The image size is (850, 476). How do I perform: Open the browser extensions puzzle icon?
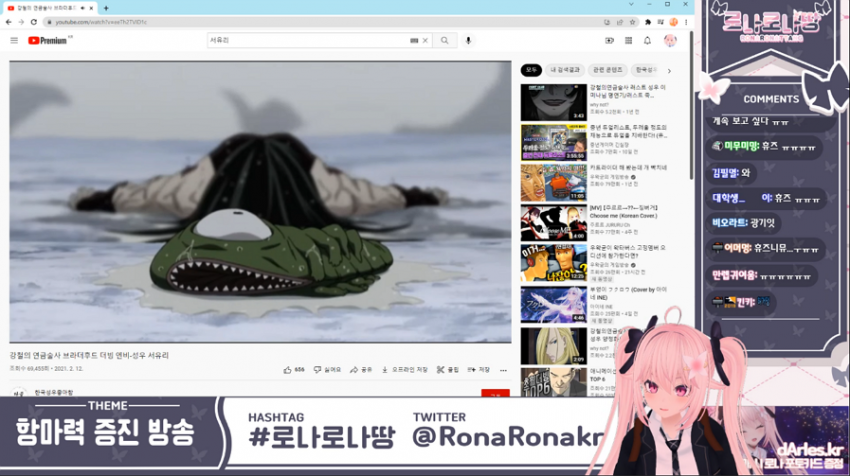[648, 22]
